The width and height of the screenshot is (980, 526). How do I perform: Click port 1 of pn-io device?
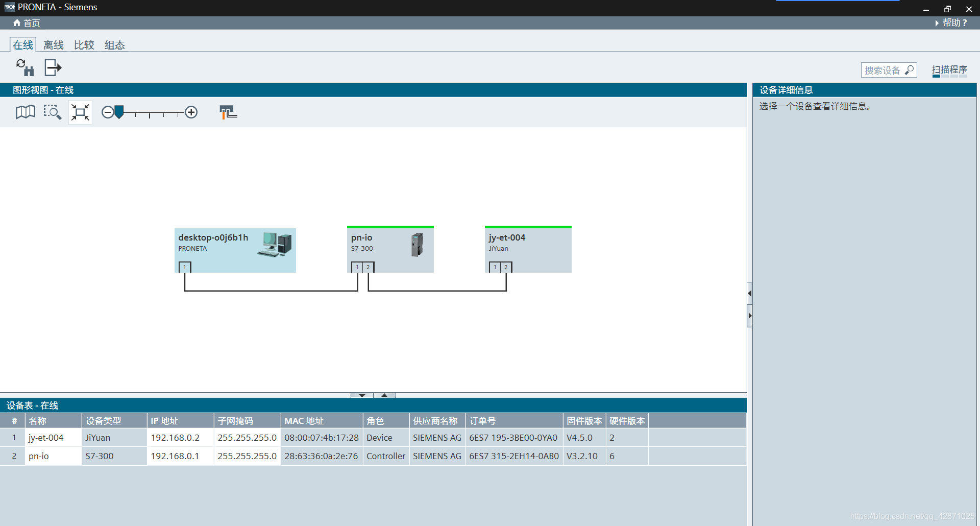tap(357, 267)
